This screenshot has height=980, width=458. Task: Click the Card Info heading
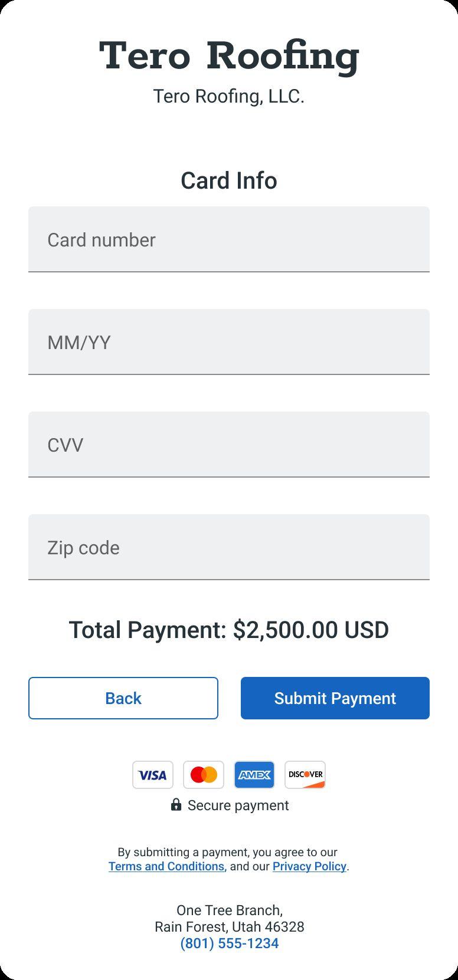(x=229, y=181)
